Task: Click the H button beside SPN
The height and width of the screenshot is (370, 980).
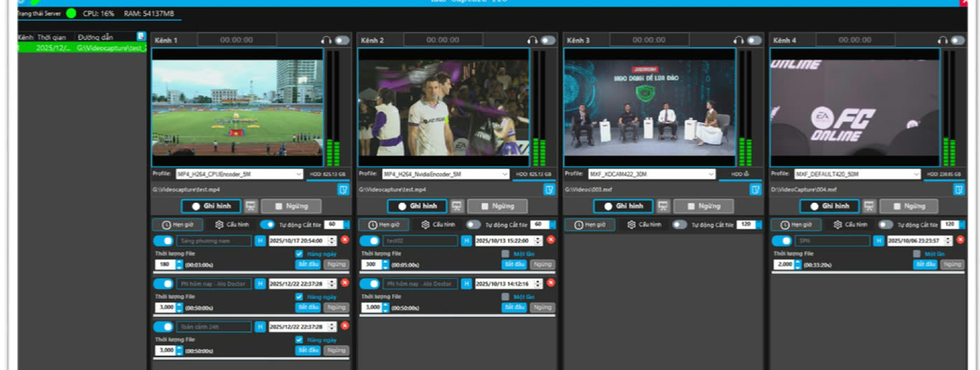Action: (x=879, y=241)
